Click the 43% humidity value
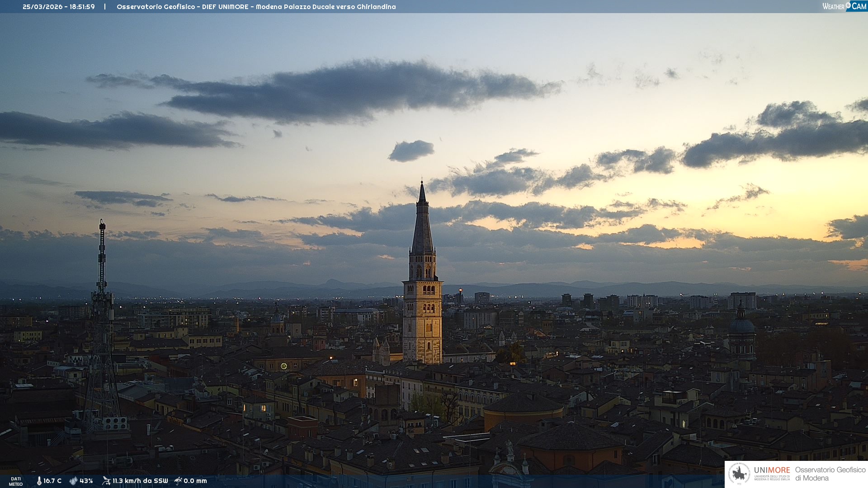This screenshot has height=488, width=868. click(86, 481)
